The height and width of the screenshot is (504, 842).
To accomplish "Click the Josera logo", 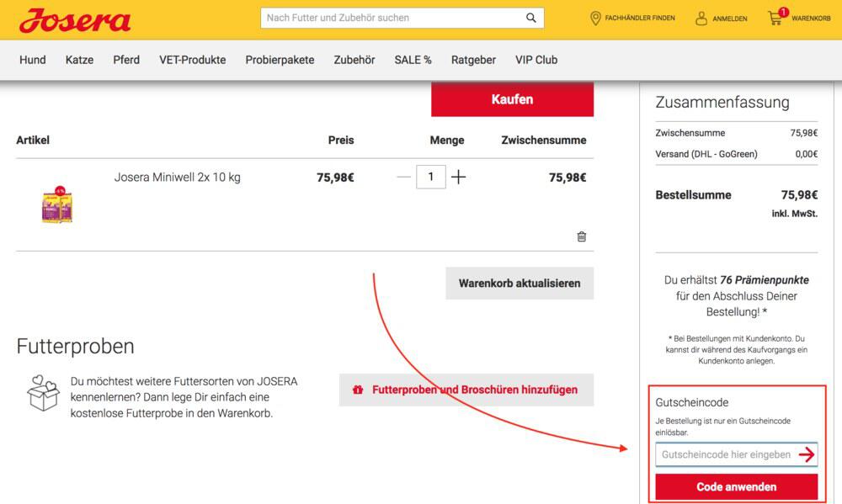I will pyautogui.click(x=75, y=20).
